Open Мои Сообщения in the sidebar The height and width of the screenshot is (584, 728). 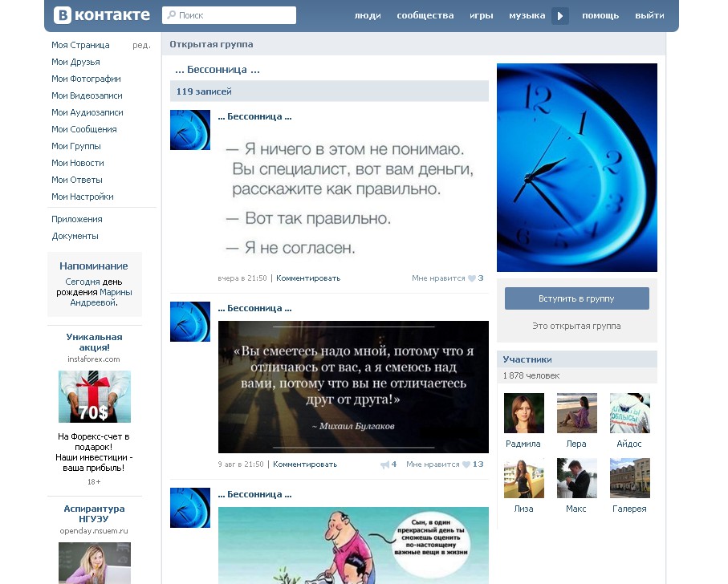point(84,129)
